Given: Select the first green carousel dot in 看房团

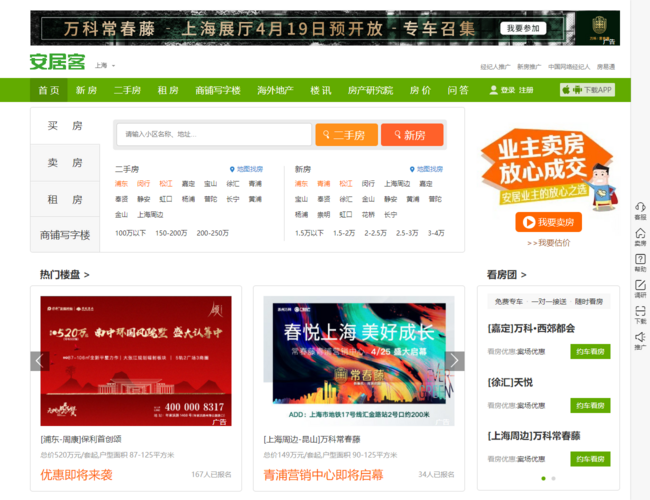Looking at the screenshot, I should tap(543, 478).
